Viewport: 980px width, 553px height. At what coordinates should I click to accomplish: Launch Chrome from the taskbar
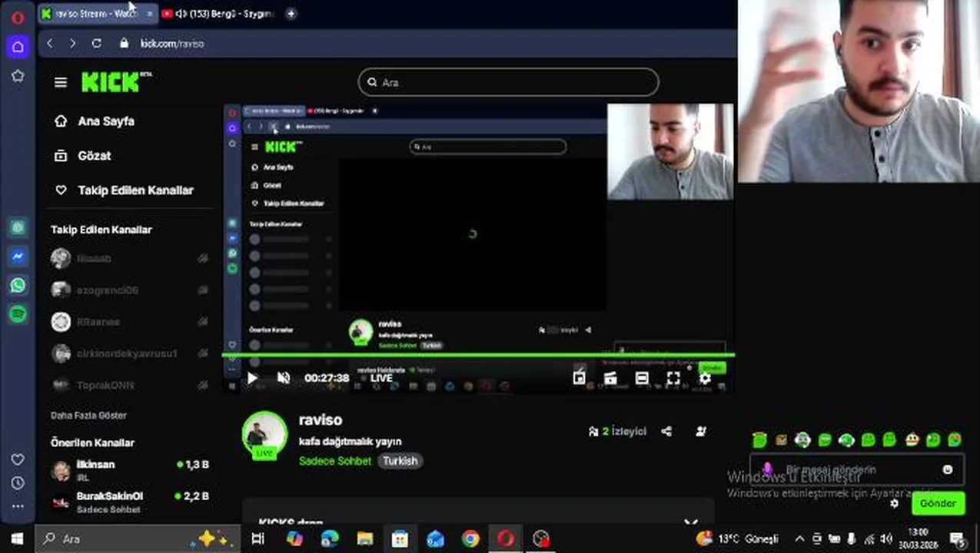[470, 538]
